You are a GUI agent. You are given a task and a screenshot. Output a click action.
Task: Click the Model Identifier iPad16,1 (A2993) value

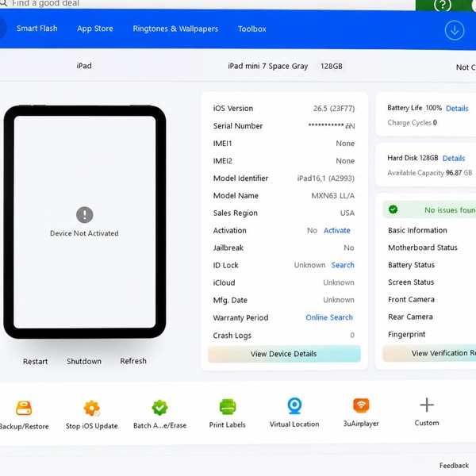[x=326, y=178]
